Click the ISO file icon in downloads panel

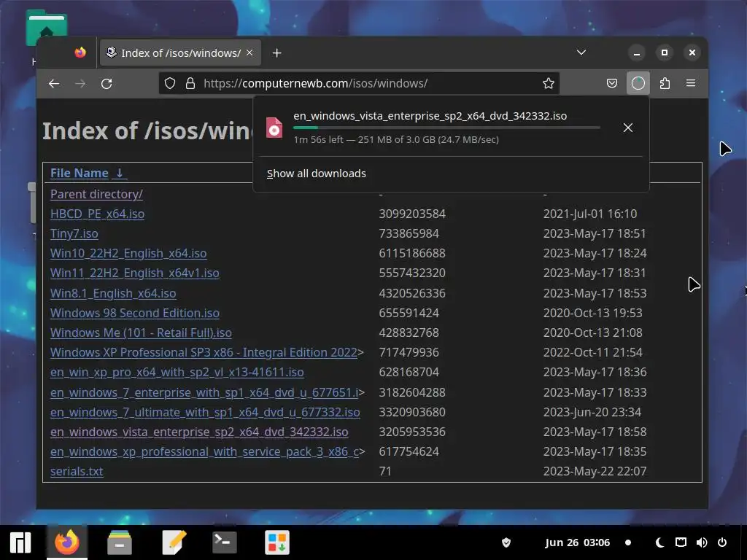click(274, 127)
